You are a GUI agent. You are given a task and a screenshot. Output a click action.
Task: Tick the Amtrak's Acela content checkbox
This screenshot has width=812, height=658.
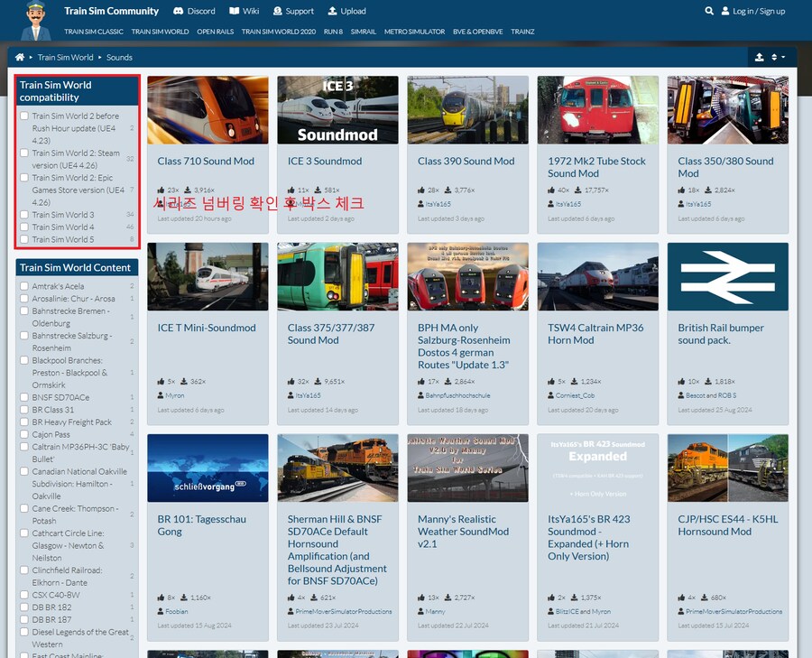[24, 286]
